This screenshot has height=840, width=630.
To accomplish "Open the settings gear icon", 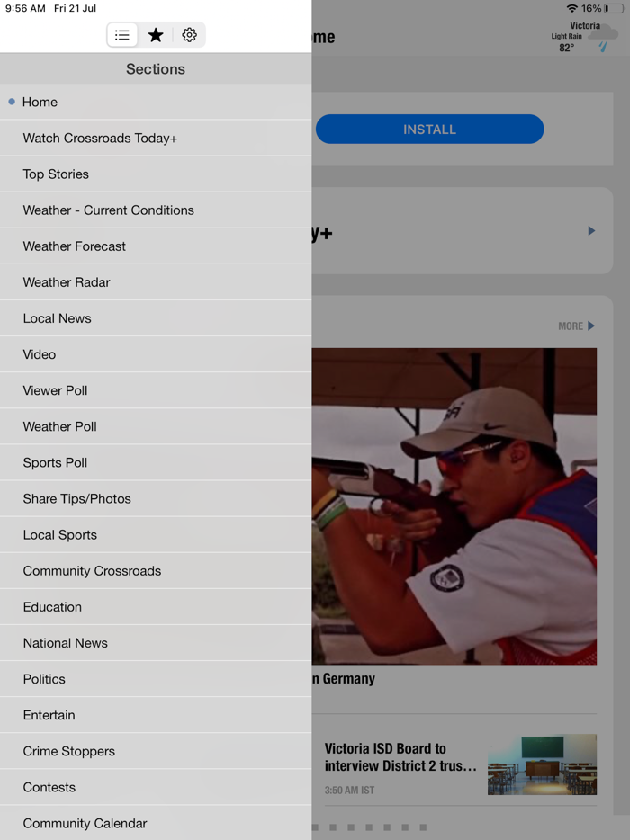I will pyautogui.click(x=189, y=35).
